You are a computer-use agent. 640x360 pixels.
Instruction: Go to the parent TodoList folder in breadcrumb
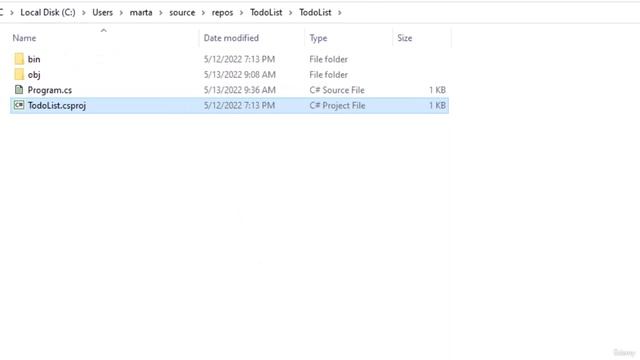[x=266, y=13]
